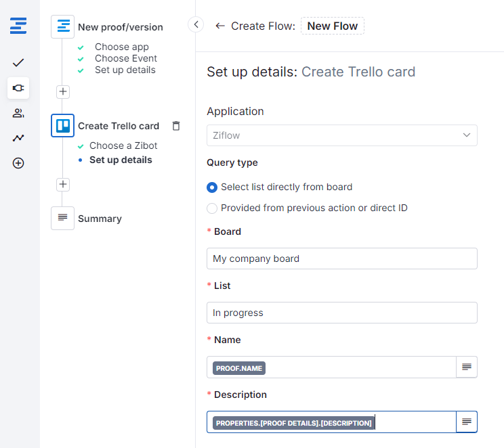
Task: Collapse the flow steps side panel
Action: [196, 25]
